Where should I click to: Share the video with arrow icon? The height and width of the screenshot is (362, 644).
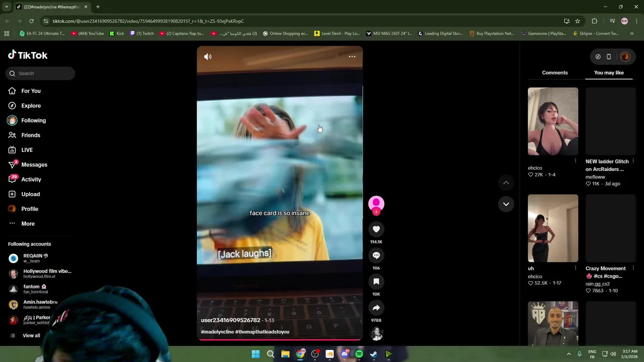coord(376,308)
